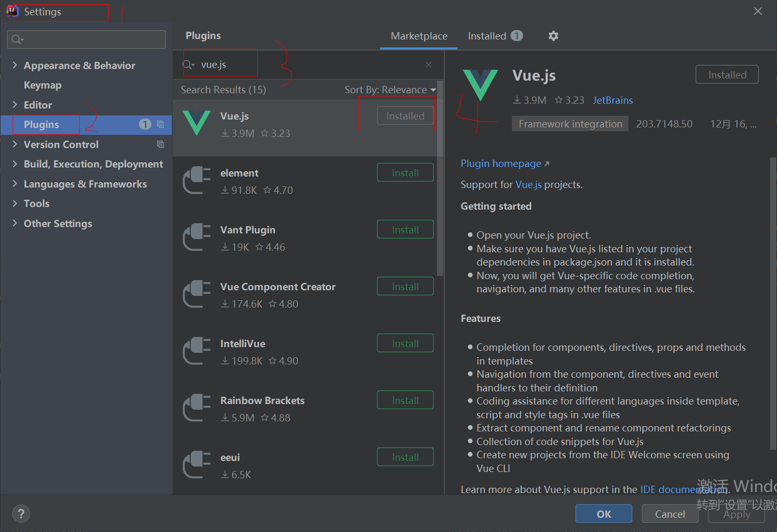The width and height of the screenshot is (777, 532).
Task: Click the OK button
Action: coord(604,514)
